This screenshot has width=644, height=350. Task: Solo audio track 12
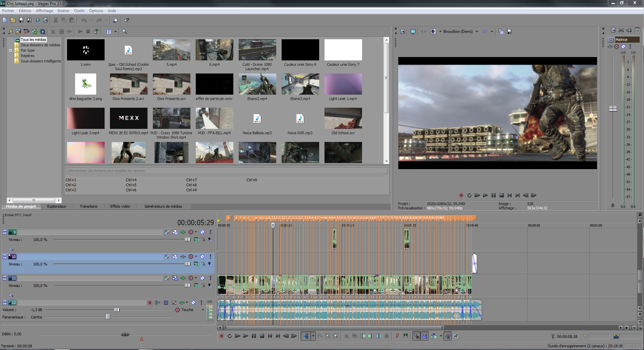201,303
